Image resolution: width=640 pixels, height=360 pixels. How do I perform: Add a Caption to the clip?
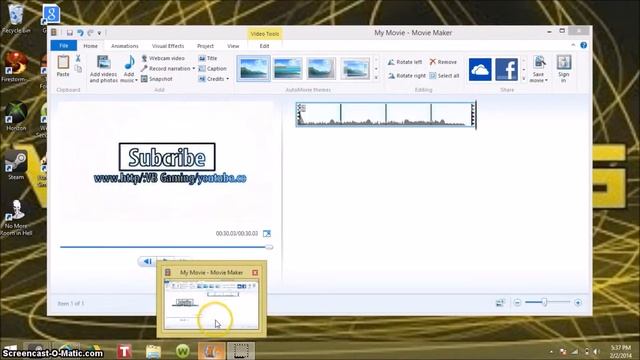[x=212, y=69]
